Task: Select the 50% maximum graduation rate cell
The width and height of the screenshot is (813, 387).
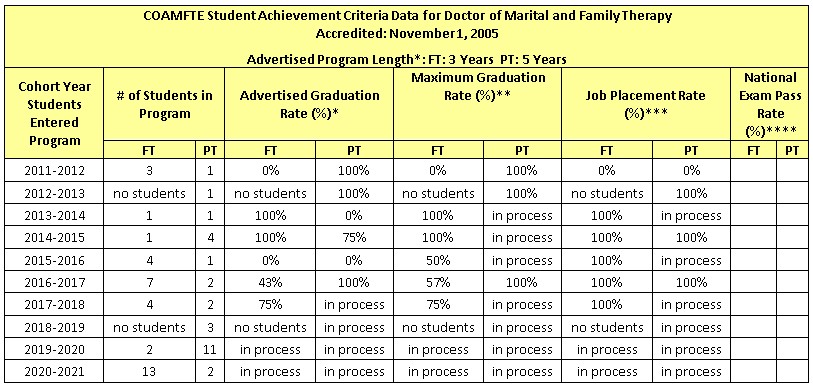Action: (438, 260)
